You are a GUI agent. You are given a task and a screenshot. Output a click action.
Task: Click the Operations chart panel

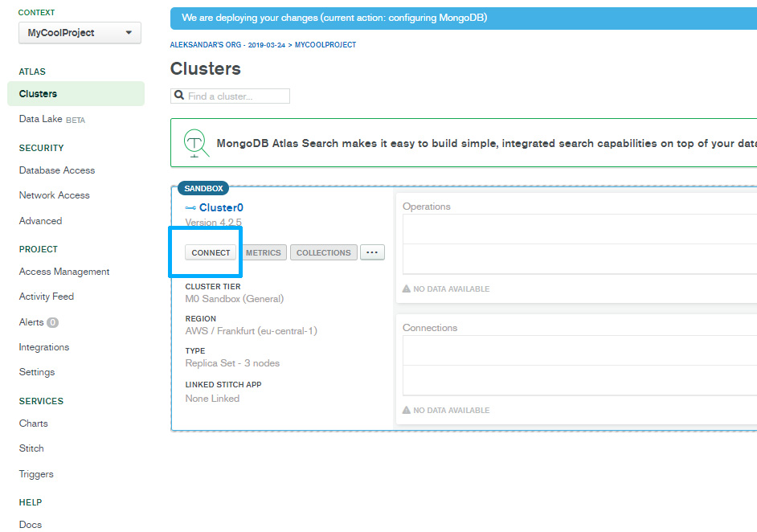click(576, 248)
